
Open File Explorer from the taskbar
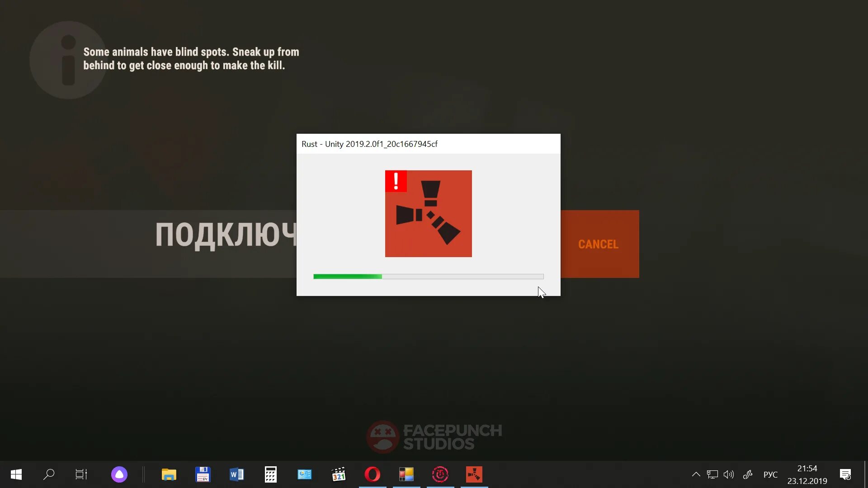[169, 474]
